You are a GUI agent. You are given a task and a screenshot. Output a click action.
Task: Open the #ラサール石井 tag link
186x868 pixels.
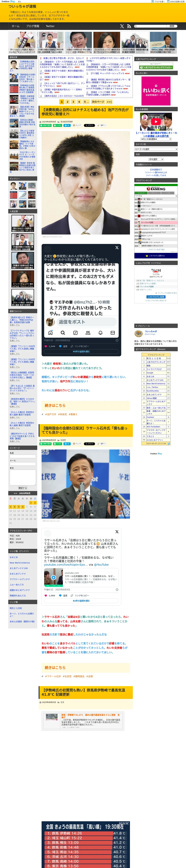click(53, 676)
